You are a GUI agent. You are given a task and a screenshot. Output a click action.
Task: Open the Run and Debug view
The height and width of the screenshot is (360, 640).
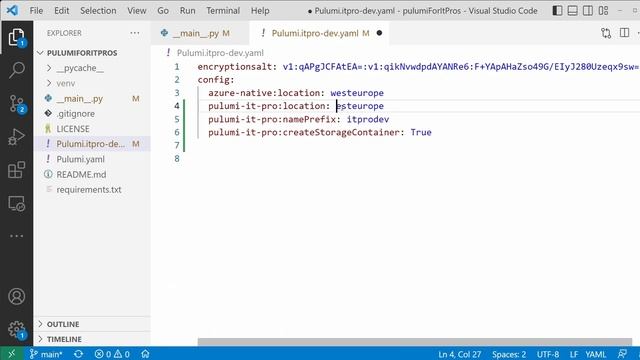click(x=16, y=137)
